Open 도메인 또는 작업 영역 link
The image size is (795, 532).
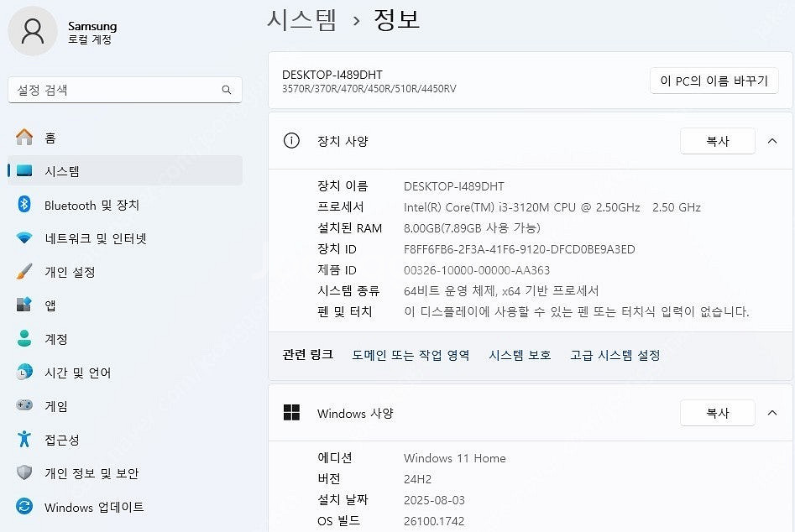(x=411, y=355)
